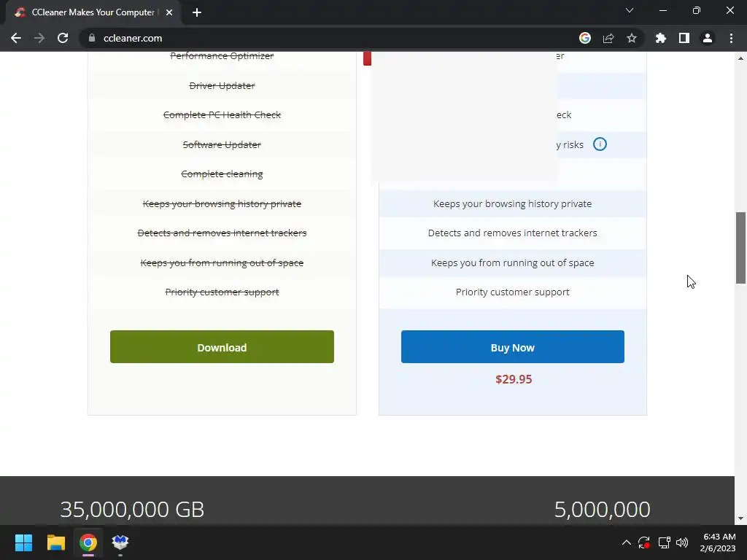Click struck-through Priority customer support
The width and height of the screenshot is (747, 560).
(222, 292)
